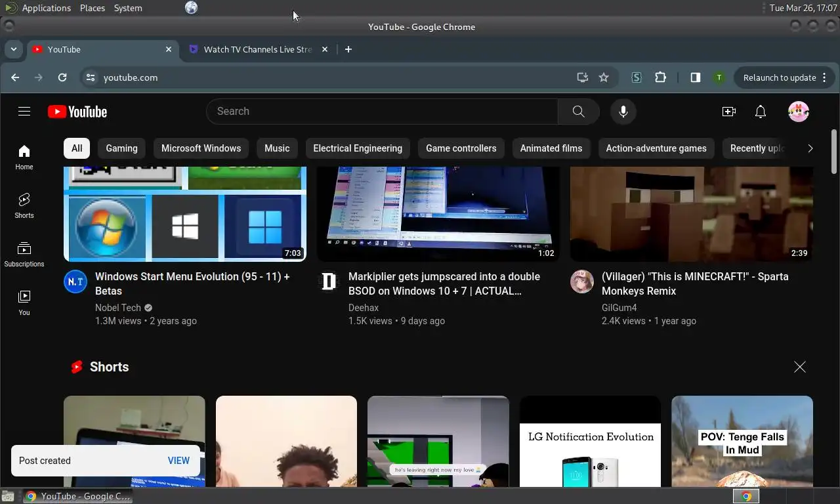Reload the page
This screenshot has width=840, height=504.
62,77
